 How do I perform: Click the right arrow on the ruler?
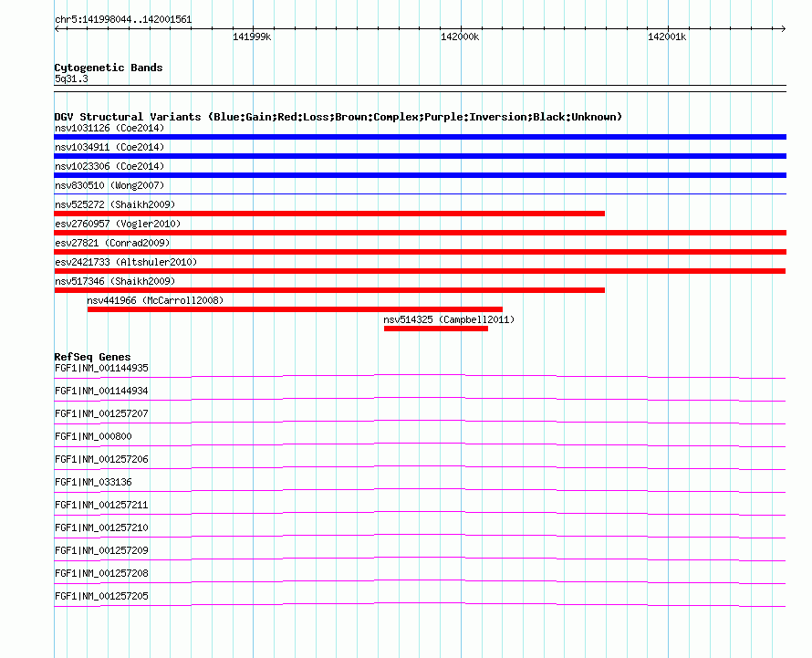click(x=783, y=28)
